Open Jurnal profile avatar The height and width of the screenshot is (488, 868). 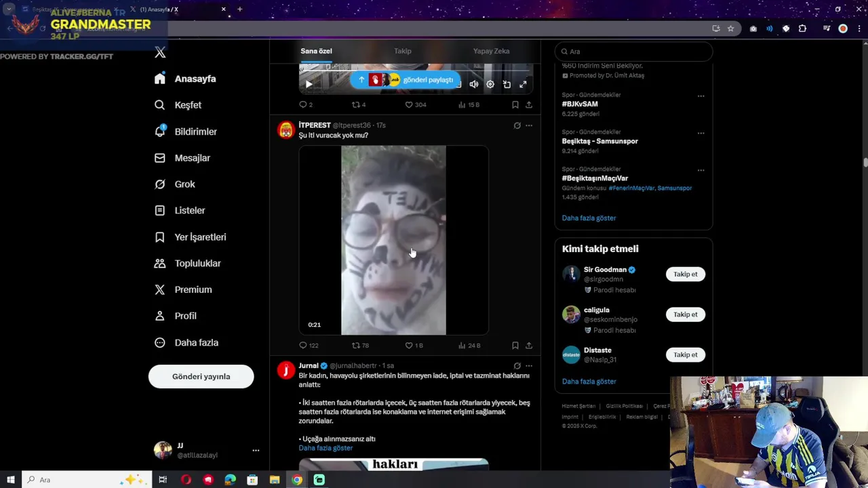pyautogui.click(x=286, y=371)
